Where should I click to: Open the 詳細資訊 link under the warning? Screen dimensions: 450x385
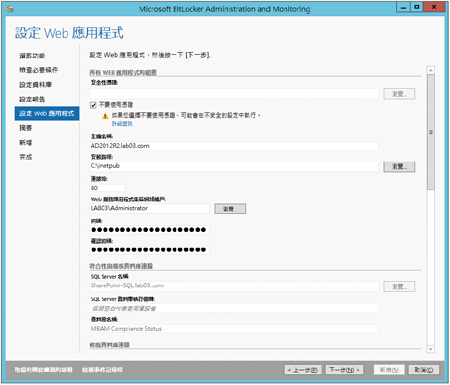click(x=122, y=124)
